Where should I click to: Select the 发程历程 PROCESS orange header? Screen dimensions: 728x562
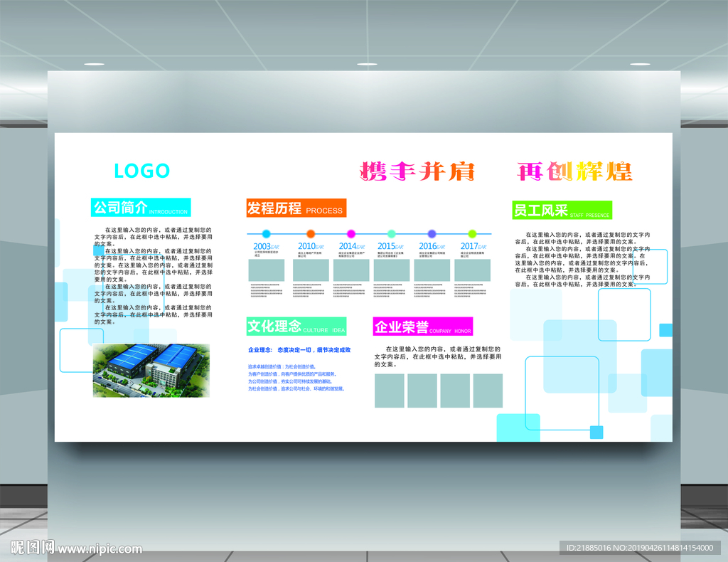coord(296,208)
